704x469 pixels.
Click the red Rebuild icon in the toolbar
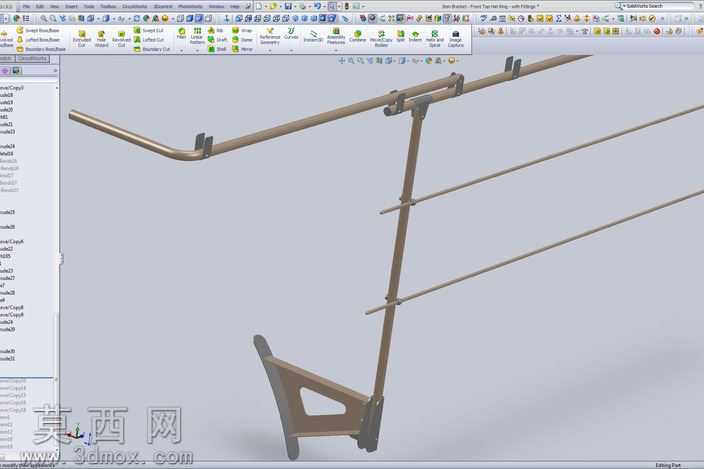[657, 31]
